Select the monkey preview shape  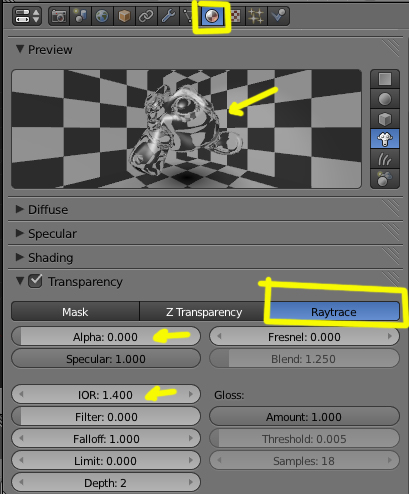coord(385,139)
